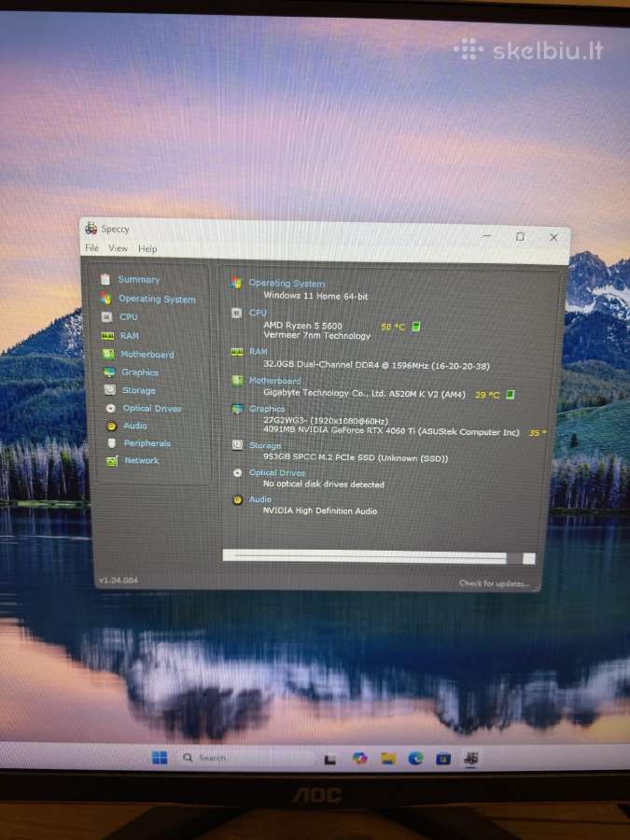Click the CPU chip icon in sidebar

click(x=107, y=317)
